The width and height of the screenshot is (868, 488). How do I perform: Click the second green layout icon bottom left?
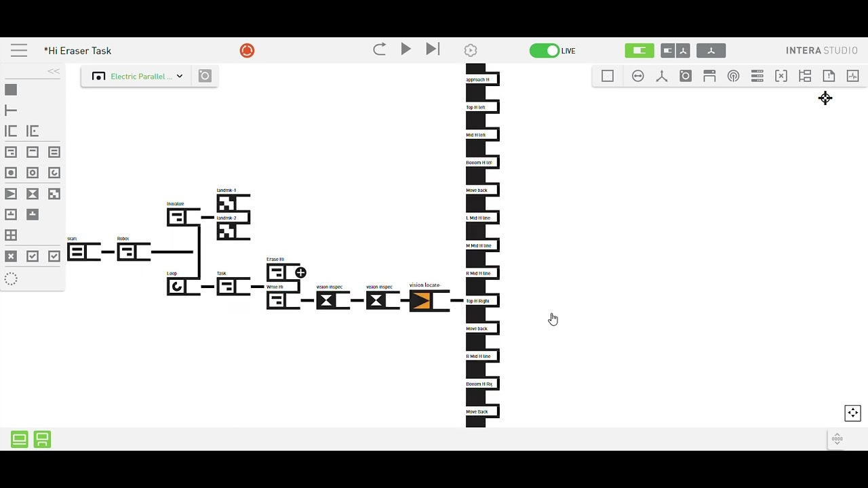pyautogui.click(x=42, y=439)
